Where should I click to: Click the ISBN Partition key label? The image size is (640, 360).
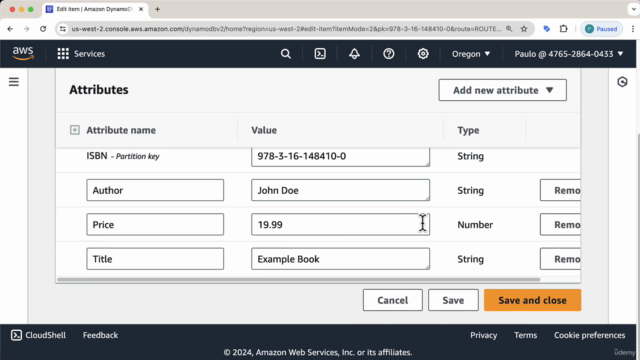[x=123, y=156]
